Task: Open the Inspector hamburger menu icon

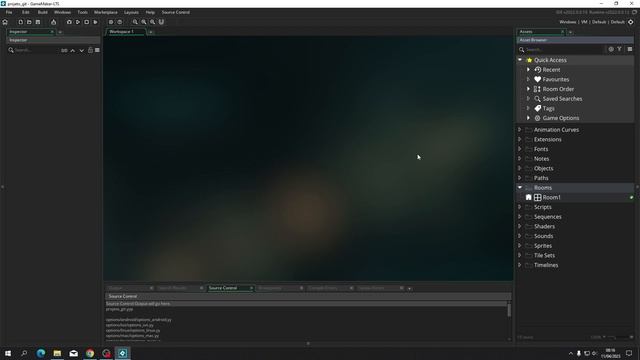Action: [97, 50]
